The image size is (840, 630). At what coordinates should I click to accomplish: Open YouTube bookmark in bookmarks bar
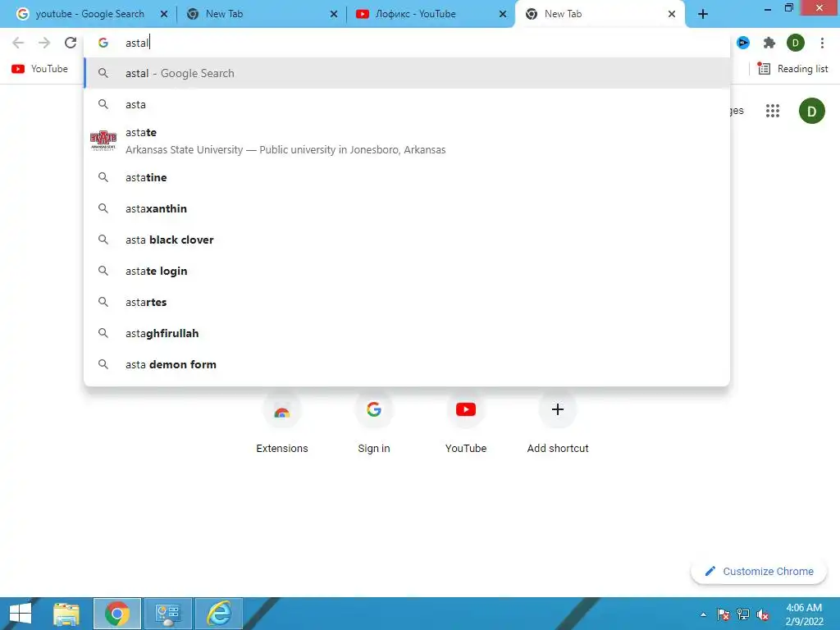tap(39, 69)
